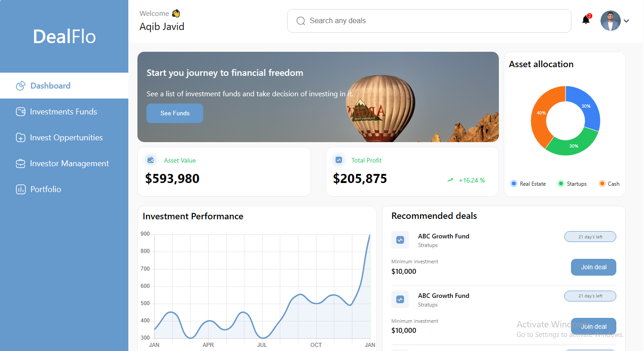Click the Asset Value wallet icon
644x351 pixels.
pos(151,160)
